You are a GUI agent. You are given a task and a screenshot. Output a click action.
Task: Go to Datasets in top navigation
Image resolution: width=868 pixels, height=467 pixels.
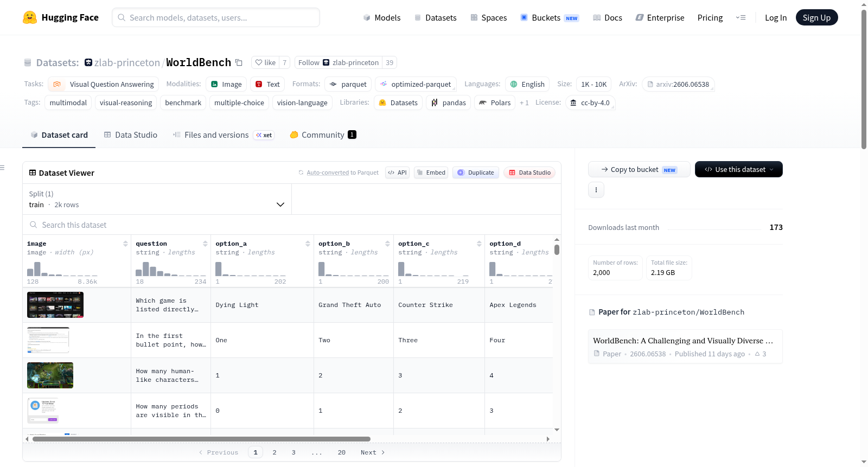point(435,17)
